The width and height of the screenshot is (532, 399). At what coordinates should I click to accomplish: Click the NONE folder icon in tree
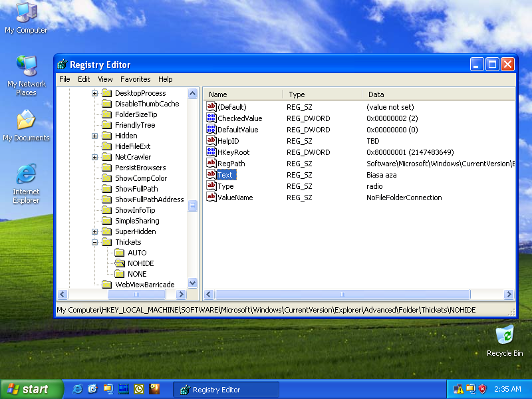(119, 274)
